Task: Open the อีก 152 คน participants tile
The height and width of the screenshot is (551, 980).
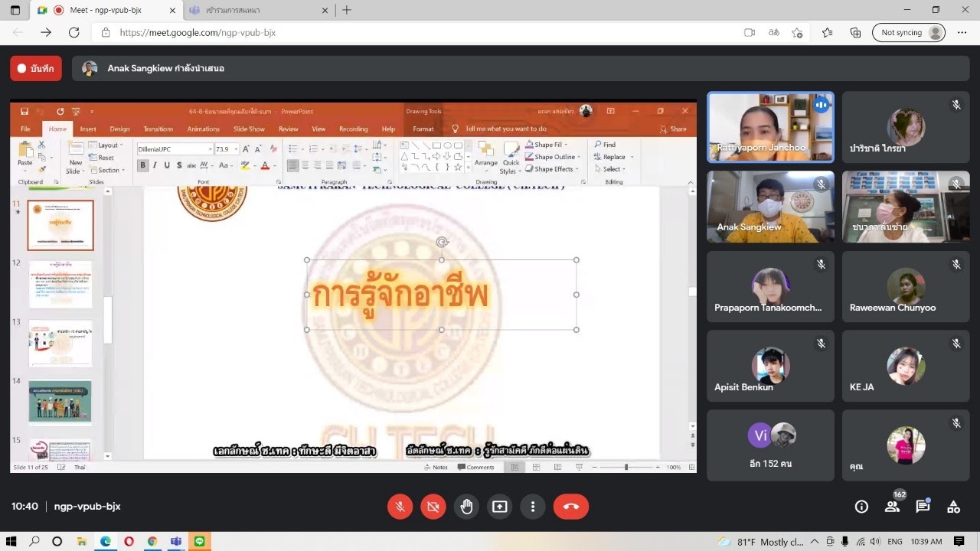Action: click(x=770, y=444)
